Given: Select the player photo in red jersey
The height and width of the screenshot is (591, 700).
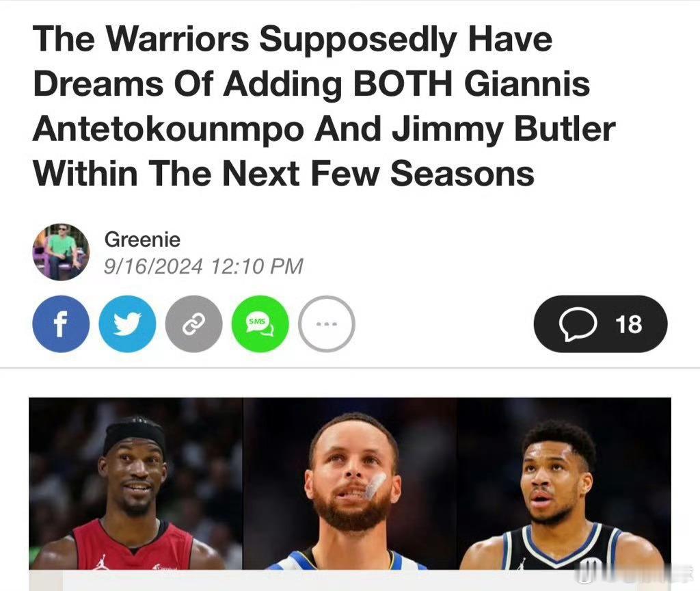Looking at the screenshot, I should pos(136,484).
